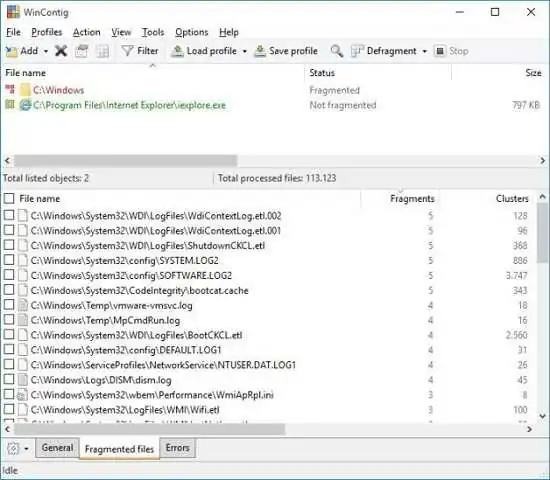Click the Stop toolbar icon
Image resolution: width=550 pixels, height=480 pixels.
440,51
